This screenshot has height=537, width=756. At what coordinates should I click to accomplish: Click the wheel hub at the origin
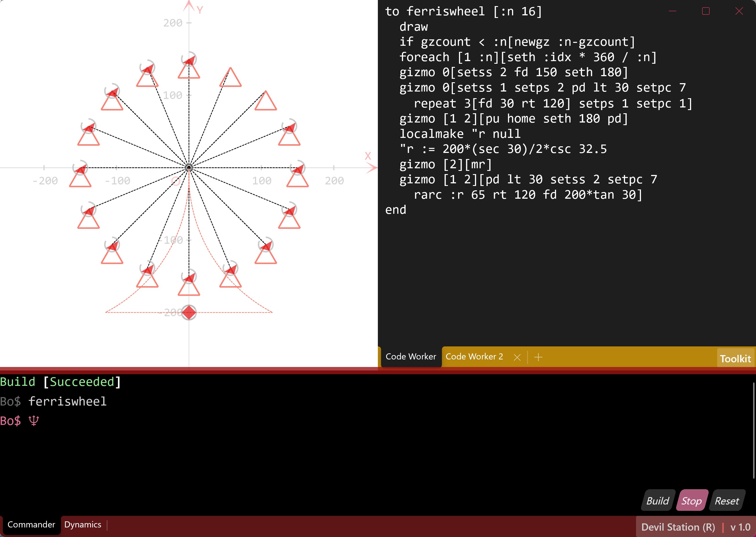(x=189, y=168)
